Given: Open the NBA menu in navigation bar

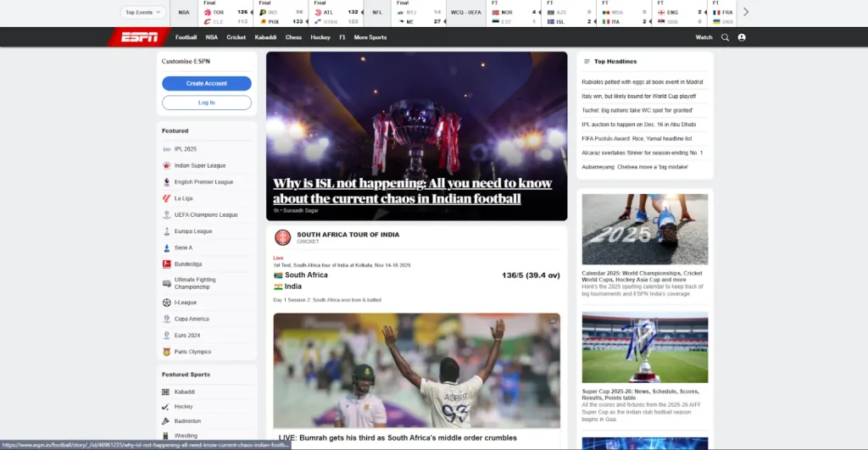Looking at the screenshot, I should click(211, 37).
